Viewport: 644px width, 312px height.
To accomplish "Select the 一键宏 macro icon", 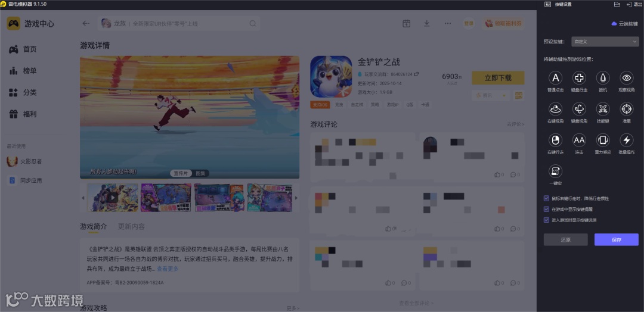I will point(555,170).
